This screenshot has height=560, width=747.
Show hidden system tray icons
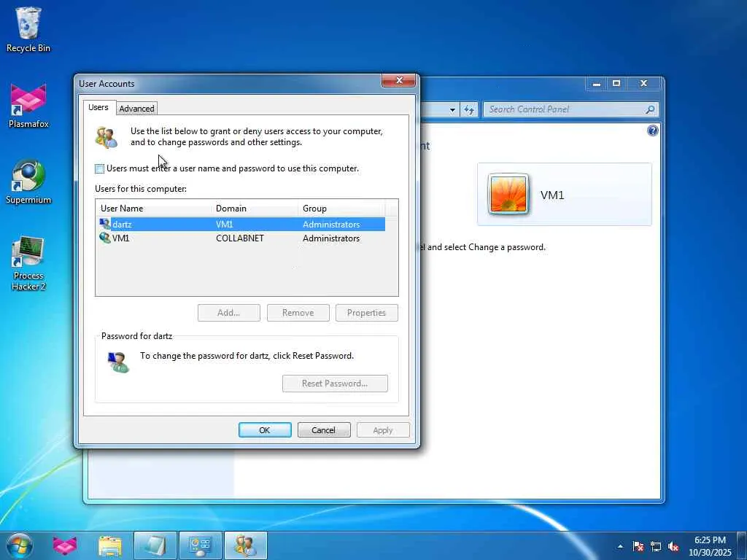click(x=620, y=546)
